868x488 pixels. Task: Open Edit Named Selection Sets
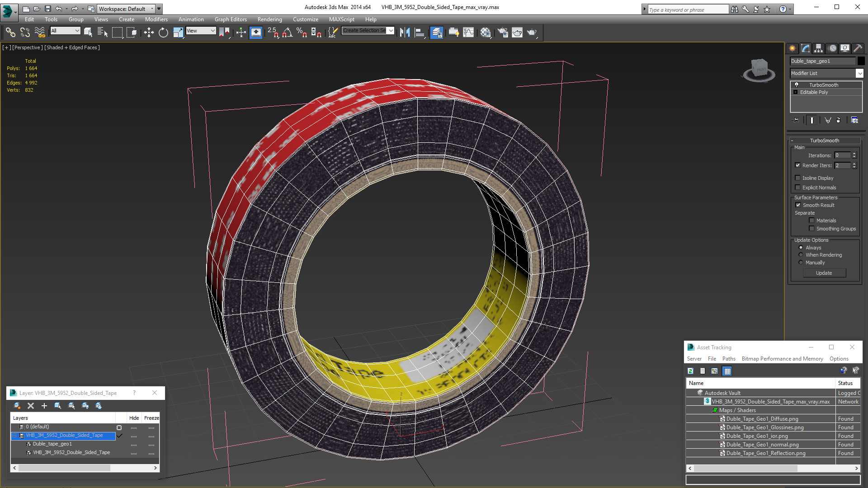coord(333,32)
